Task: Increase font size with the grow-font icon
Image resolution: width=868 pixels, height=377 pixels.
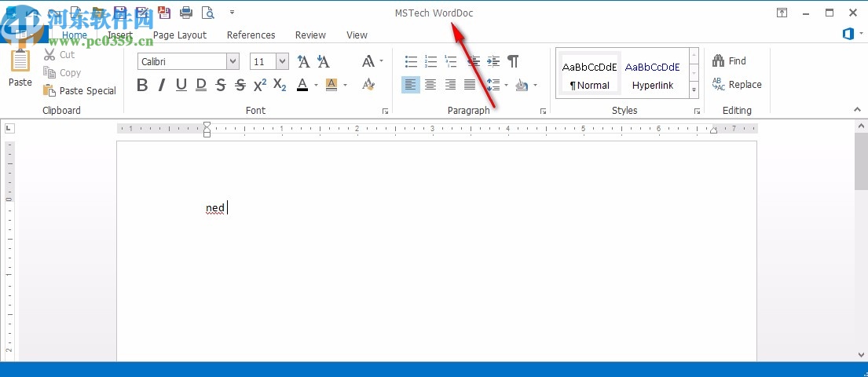Action: [303, 61]
